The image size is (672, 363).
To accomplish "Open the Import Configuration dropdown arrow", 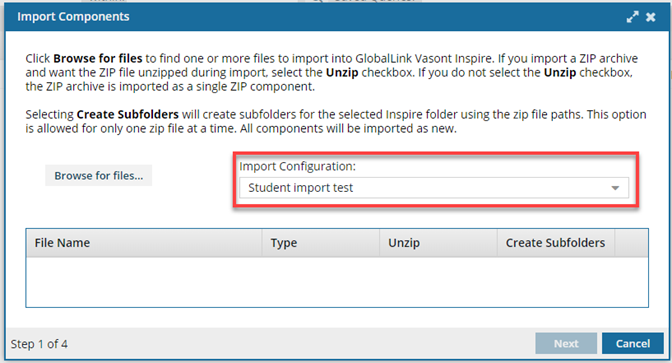I will (615, 188).
